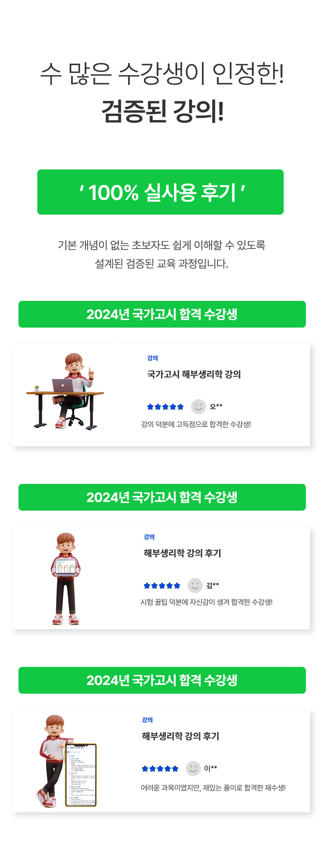Click the smiley avatar next to 이**
The height and width of the screenshot is (868, 324).
click(x=193, y=769)
